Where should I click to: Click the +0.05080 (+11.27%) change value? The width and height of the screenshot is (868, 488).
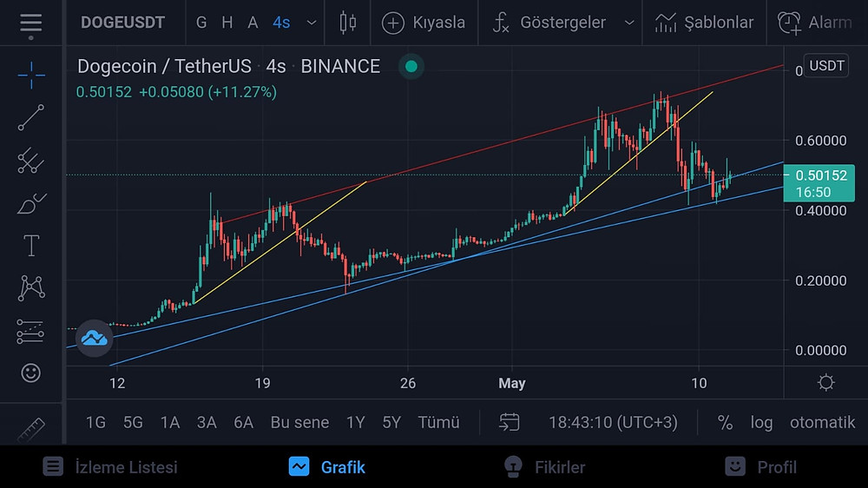click(207, 92)
